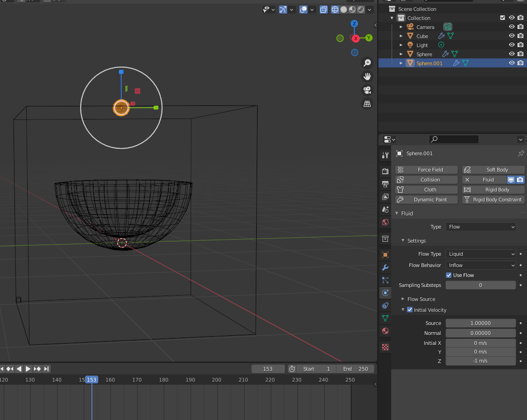527x420 pixels.
Task: Click the Sampling Substeps field
Action: pos(480,285)
